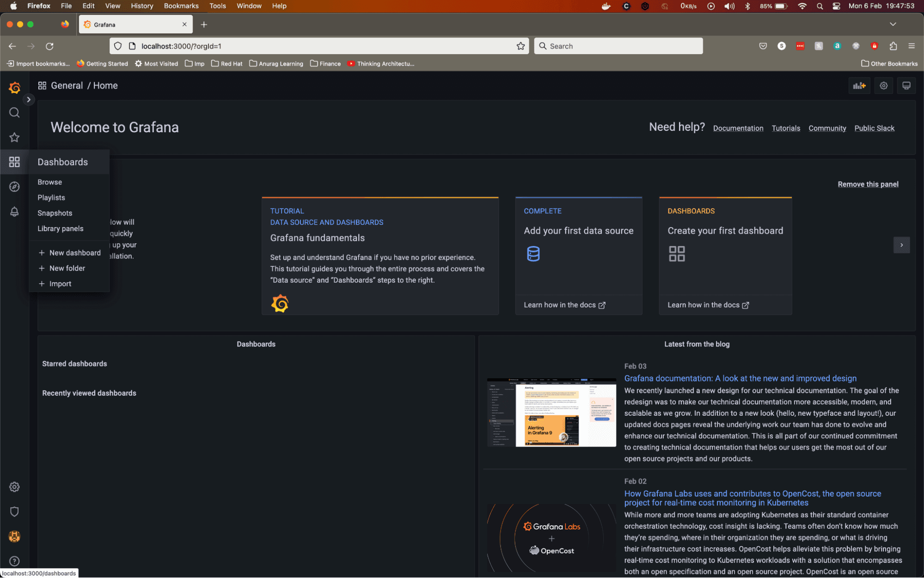Toggle the cycle view mode monitor icon

click(x=906, y=86)
